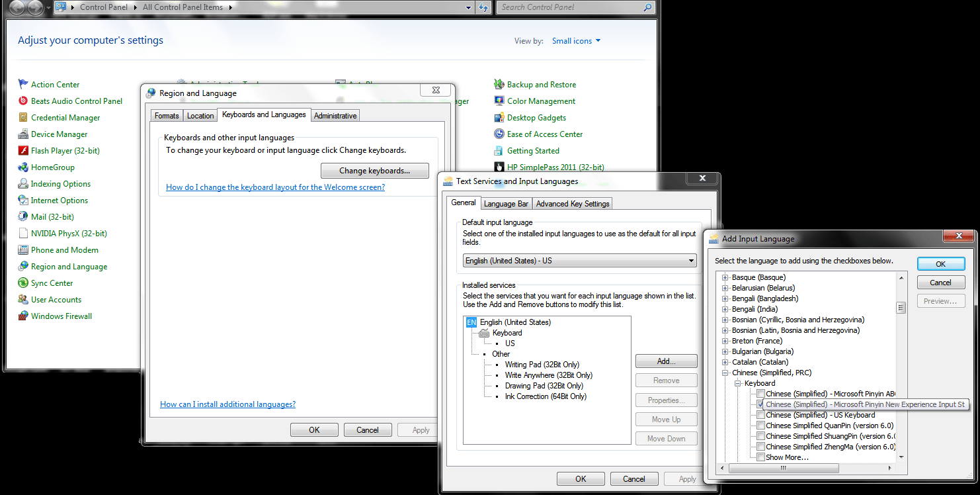Switch to the Location tab
980x495 pixels.
(200, 116)
